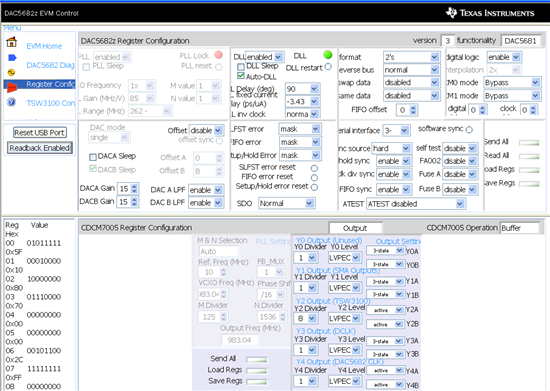Open the Y0 Level LVPECL dropdown

(344, 258)
